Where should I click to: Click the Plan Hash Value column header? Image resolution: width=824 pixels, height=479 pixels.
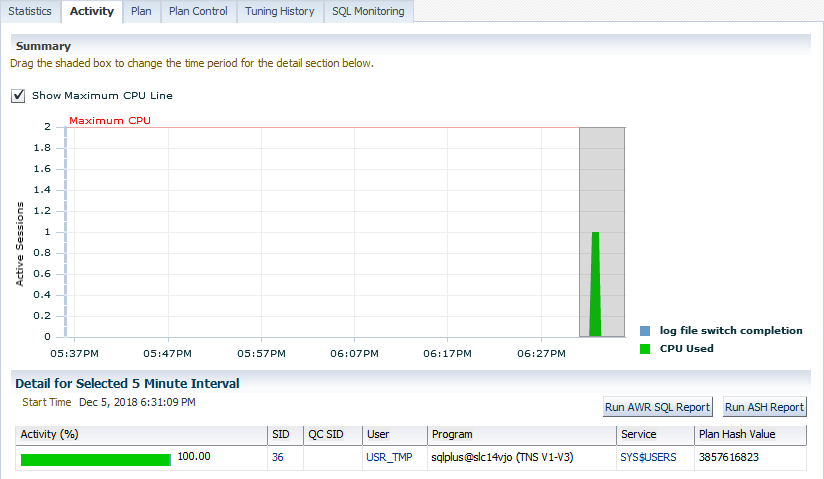(750, 435)
